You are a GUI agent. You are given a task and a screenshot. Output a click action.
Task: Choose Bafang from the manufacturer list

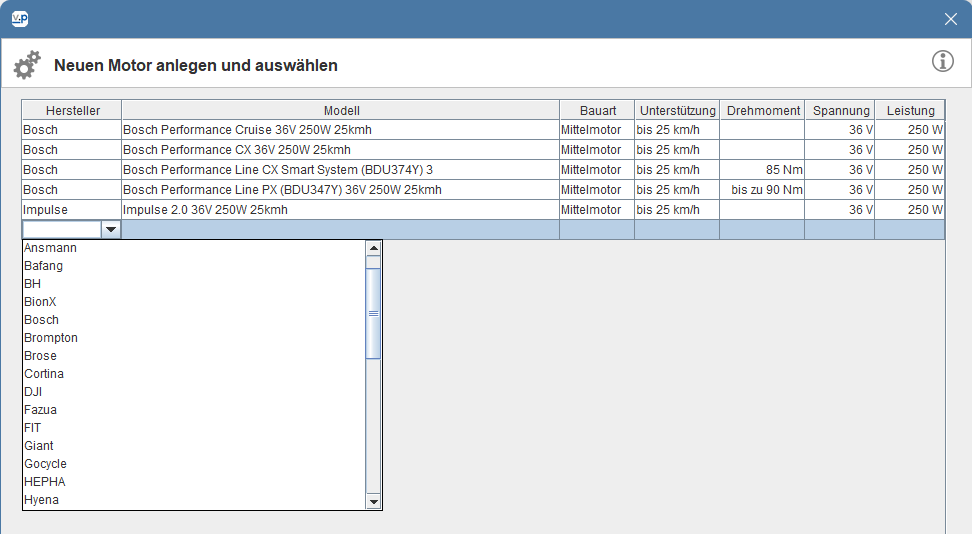click(x=194, y=265)
